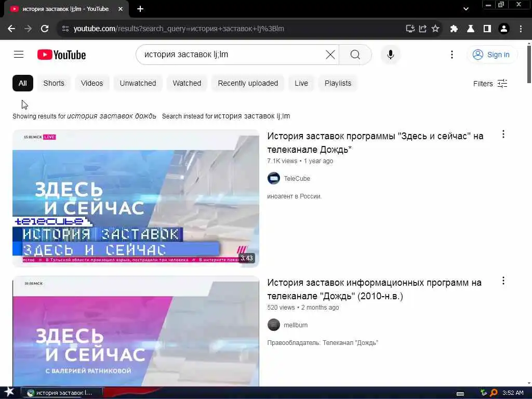Clear the search query with X
The height and width of the screenshot is (399, 532).
click(x=330, y=54)
